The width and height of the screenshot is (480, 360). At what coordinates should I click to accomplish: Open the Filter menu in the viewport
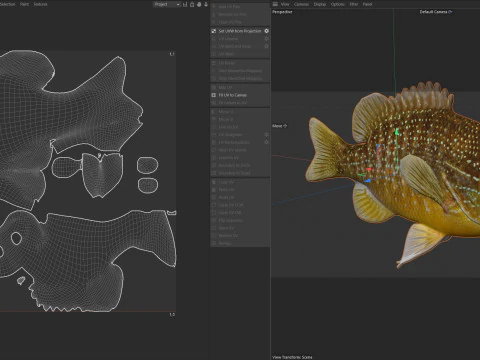click(x=354, y=4)
